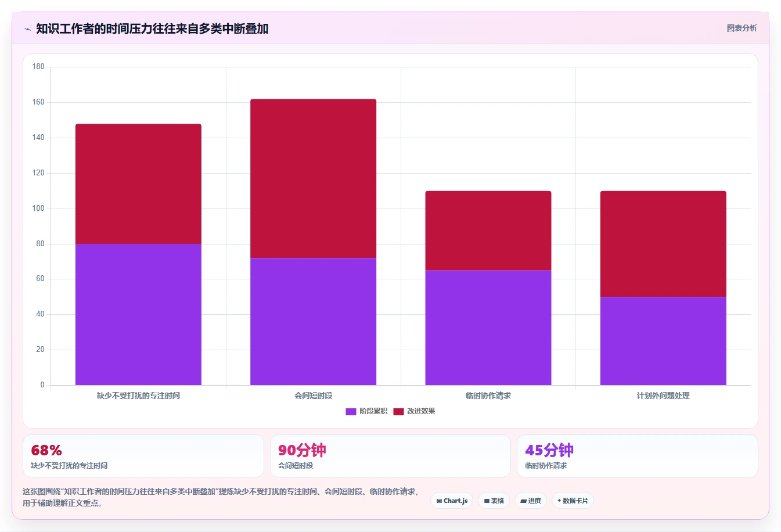Click purple bar segment for 临时协作请求

488,328
